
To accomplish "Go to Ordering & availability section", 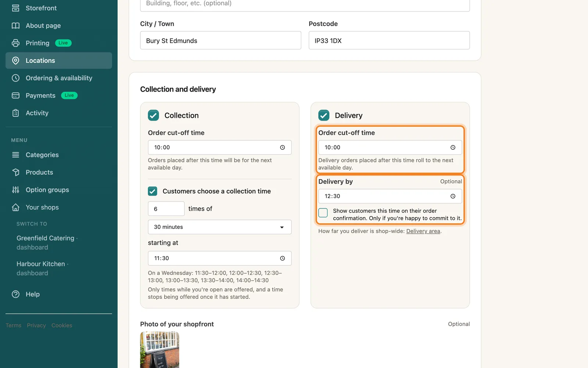I will click(x=59, y=78).
